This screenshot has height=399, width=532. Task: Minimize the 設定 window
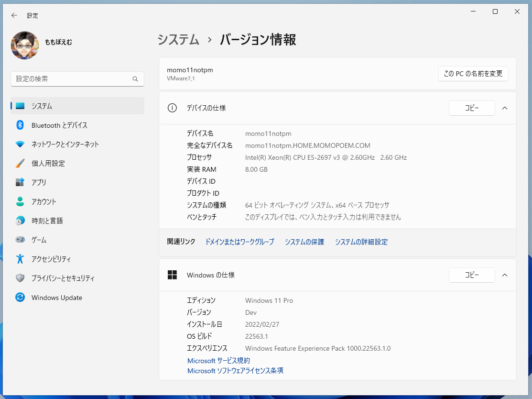tap(473, 11)
